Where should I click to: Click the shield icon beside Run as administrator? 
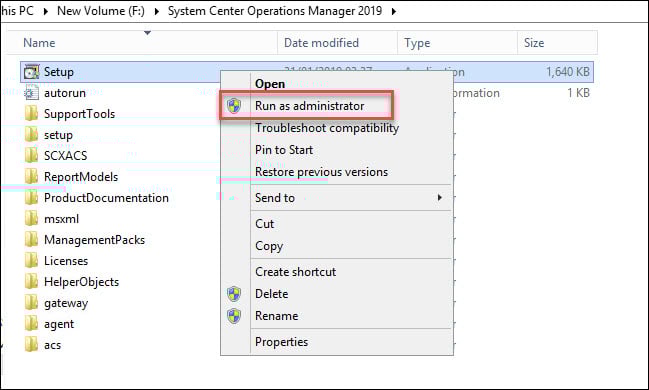click(234, 106)
